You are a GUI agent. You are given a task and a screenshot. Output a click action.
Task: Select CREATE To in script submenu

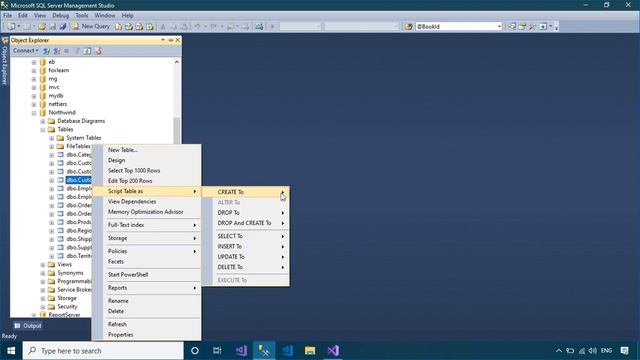246,192
